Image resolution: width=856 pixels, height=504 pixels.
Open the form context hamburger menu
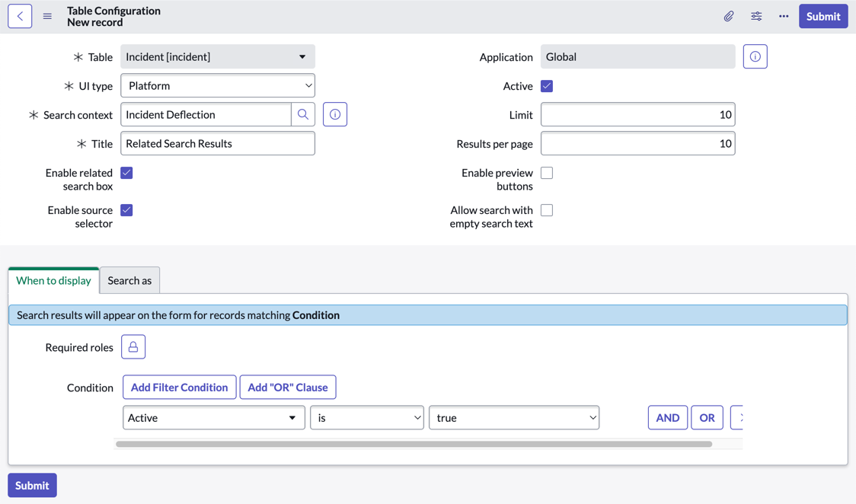(x=47, y=16)
